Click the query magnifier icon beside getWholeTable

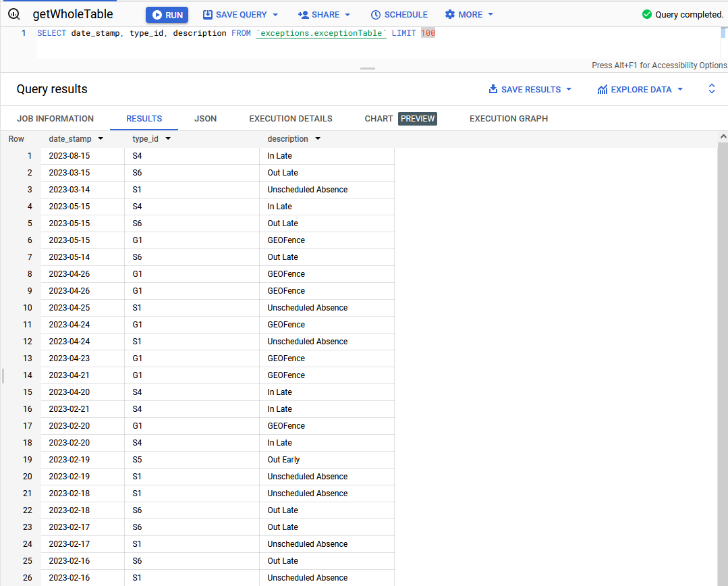[14, 14]
